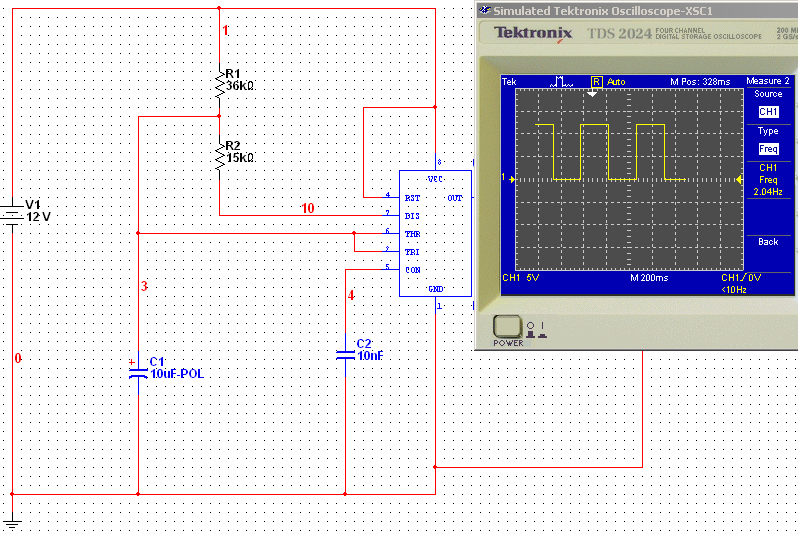The width and height of the screenshot is (798, 533).
Task: Click the 2.04Hz frequency reading
Action: 768,192
